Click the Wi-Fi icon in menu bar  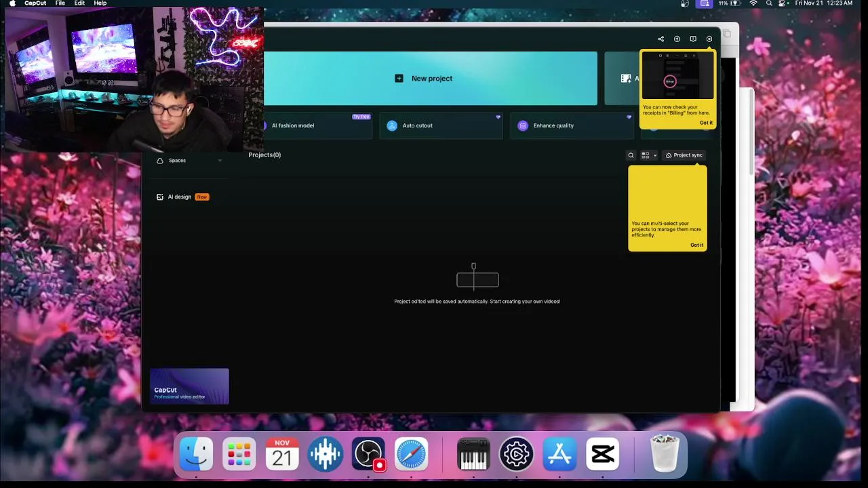coord(753,3)
